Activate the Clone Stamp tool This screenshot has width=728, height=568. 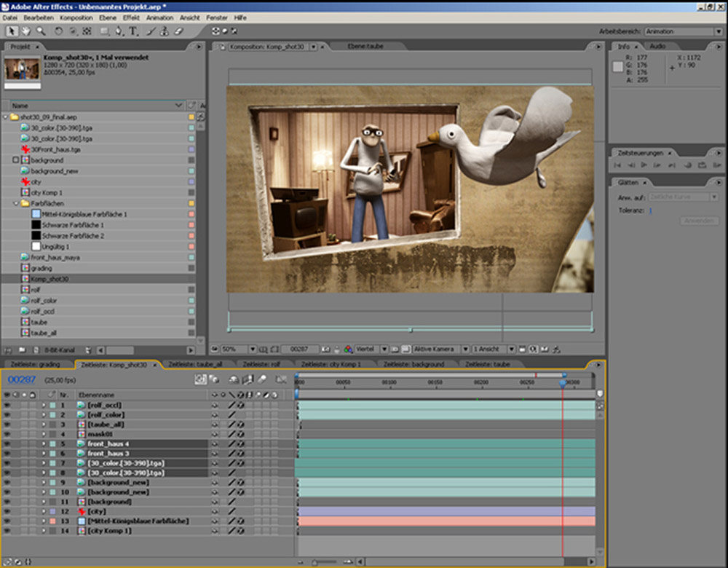[x=165, y=31]
